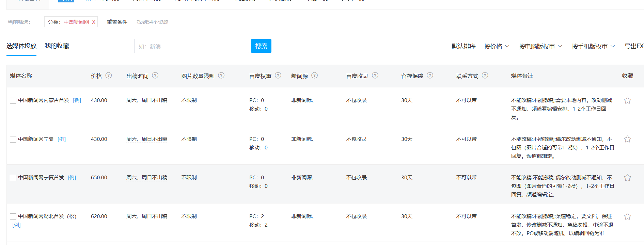Switch to 选媒体投放 tab
Viewport: 644px width, 245px height.
21,46
